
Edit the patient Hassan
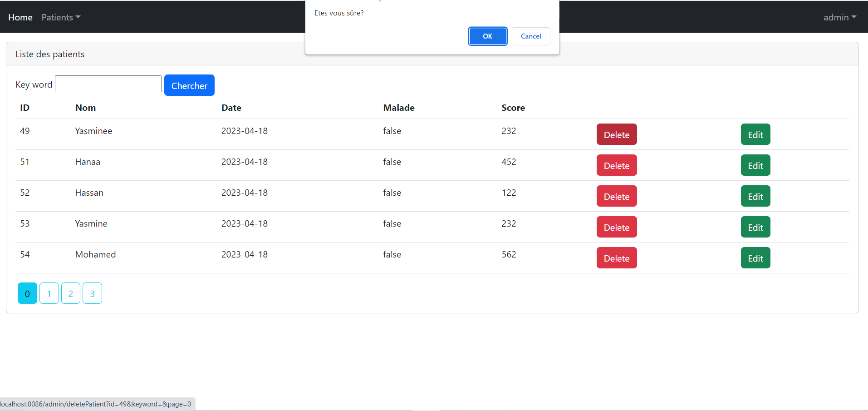(755, 196)
